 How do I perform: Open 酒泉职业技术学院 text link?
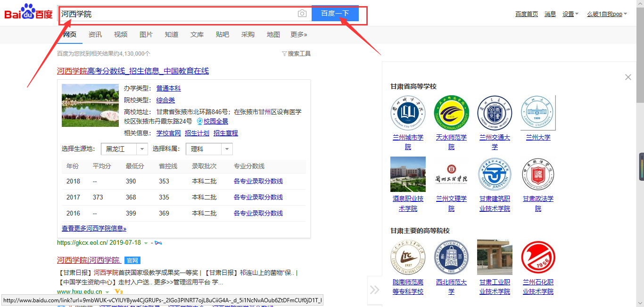408,204
